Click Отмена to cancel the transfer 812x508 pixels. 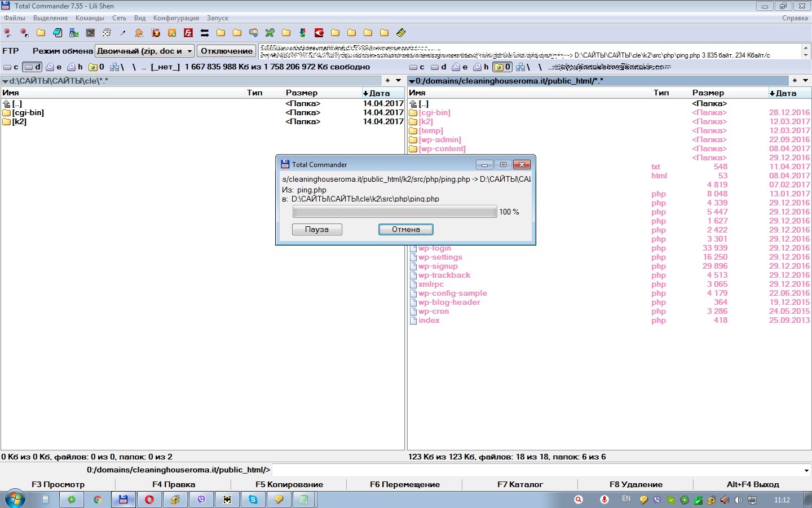click(x=406, y=229)
